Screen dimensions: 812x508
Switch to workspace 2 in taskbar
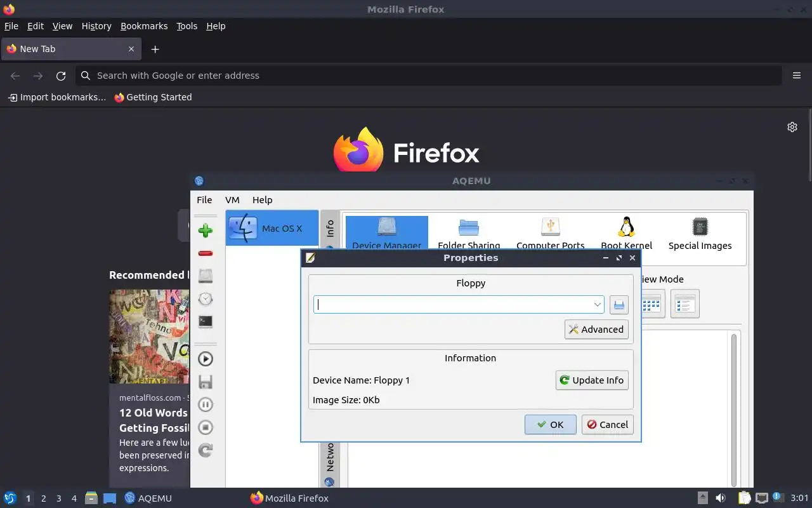[x=43, y=498]
